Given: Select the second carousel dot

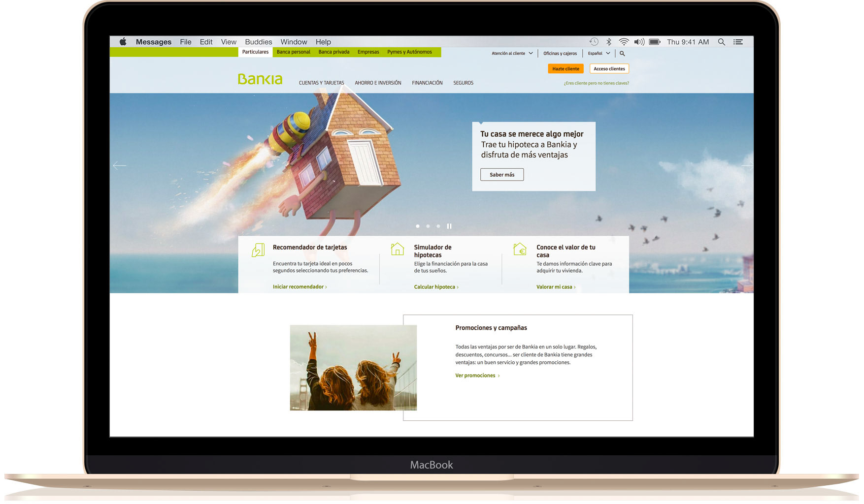Looking at the screenshot, I should point(428,226).
